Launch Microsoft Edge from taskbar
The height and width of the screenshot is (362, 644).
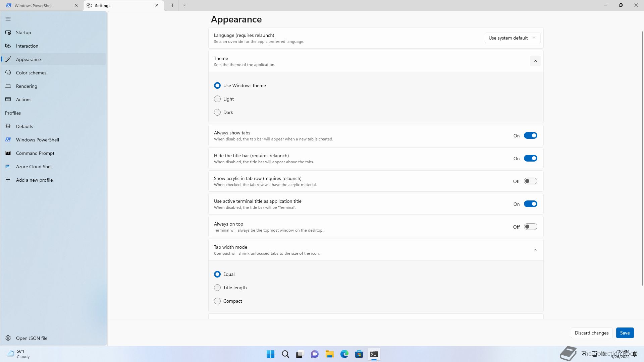[x=344, y=354]
